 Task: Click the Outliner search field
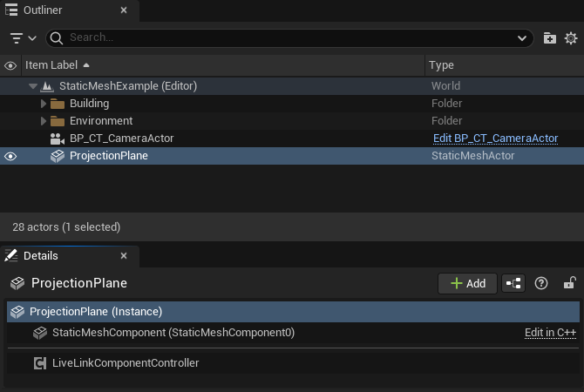[x=288, y=38]
